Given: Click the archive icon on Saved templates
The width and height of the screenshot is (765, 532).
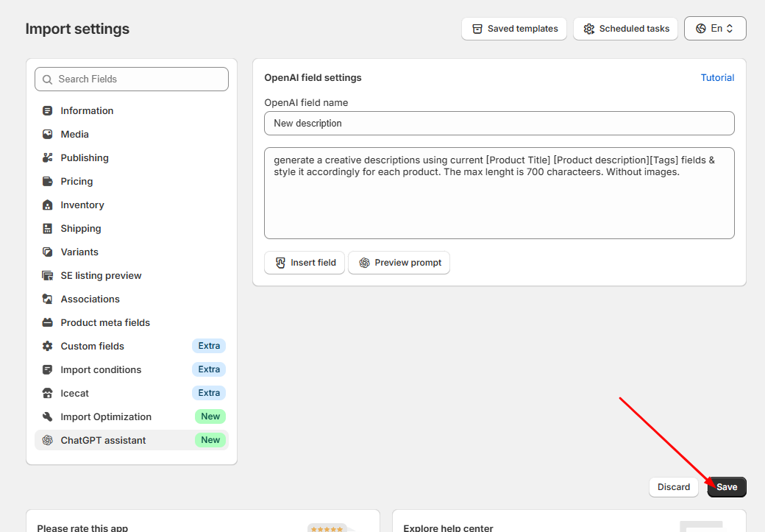Looking at the screenshot, I should [477, 29].
